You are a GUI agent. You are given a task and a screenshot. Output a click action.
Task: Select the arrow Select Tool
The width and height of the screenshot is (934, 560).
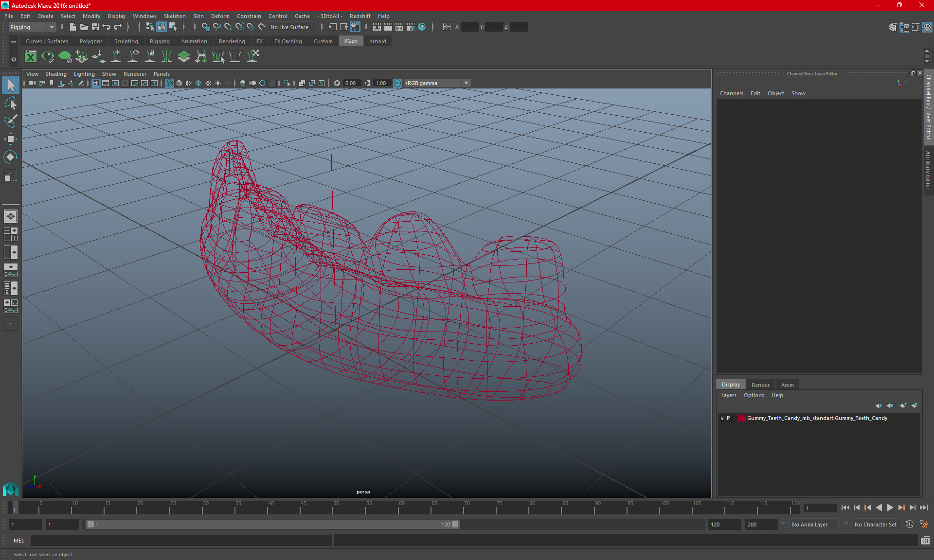(x=11, y=85)
